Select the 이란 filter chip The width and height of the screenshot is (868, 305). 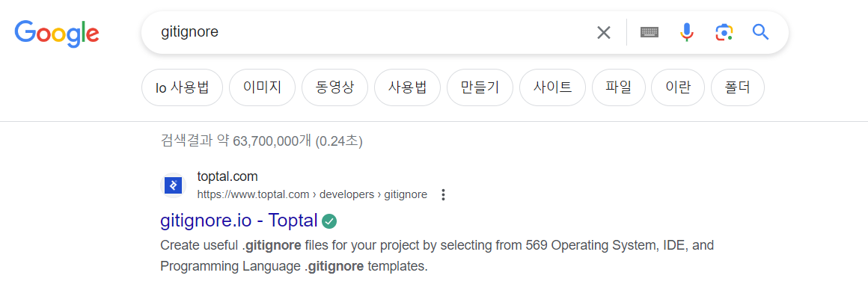point(678,87)
